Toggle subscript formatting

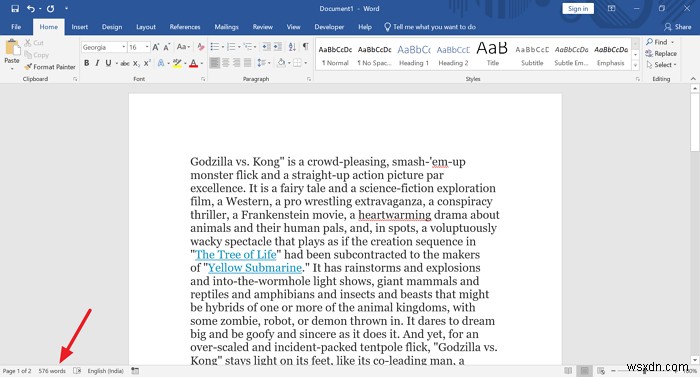tap(136, 63)
